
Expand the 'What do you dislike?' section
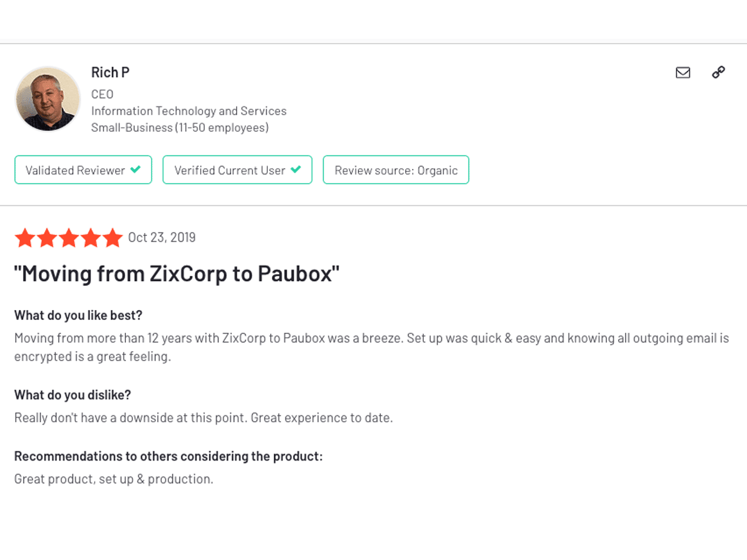pos(72,395)
